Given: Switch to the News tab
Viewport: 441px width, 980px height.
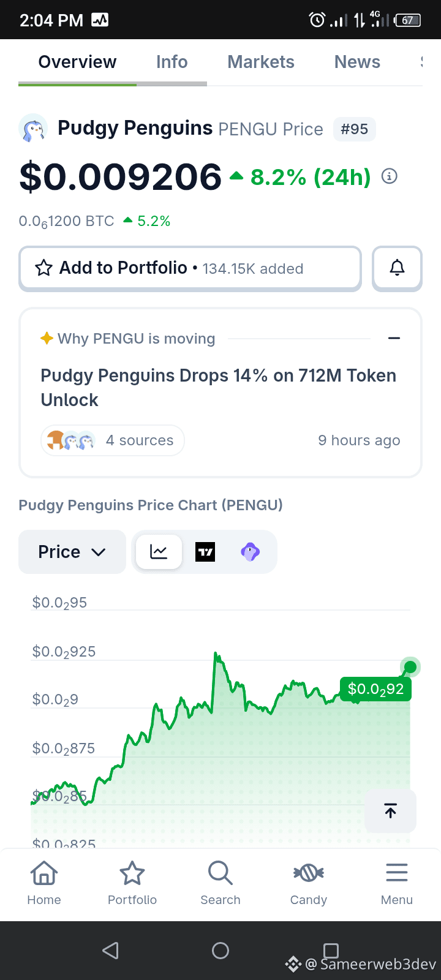Looking at the screenshot, I should pos(357,62).
